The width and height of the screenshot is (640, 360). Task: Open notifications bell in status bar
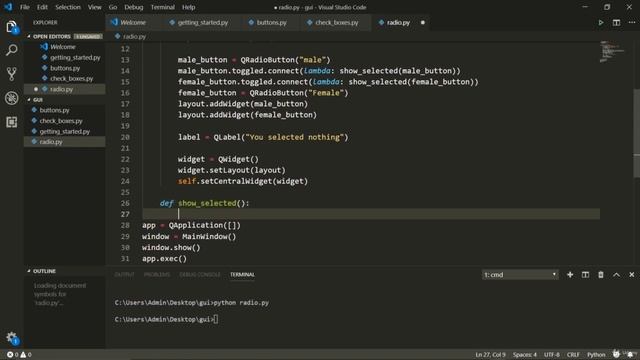[x=631, y=354]
